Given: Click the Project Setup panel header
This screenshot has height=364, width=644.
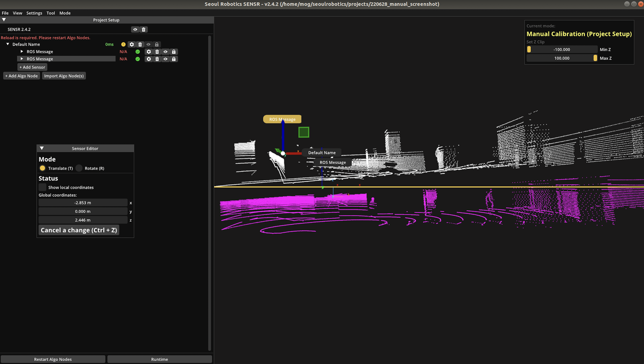Looking at the screenshot, I should pyautogui.click(x=106, y=20).
